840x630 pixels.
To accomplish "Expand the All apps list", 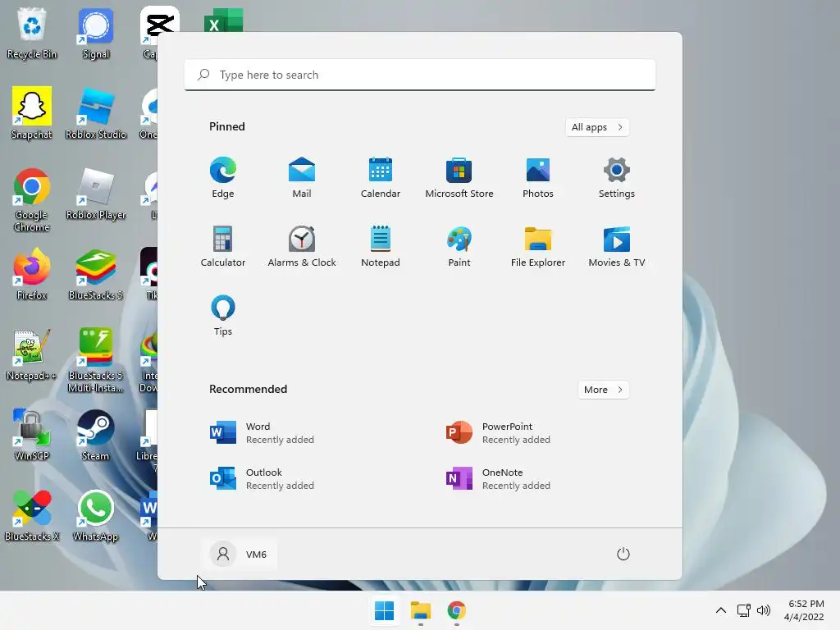I will 597,127.
